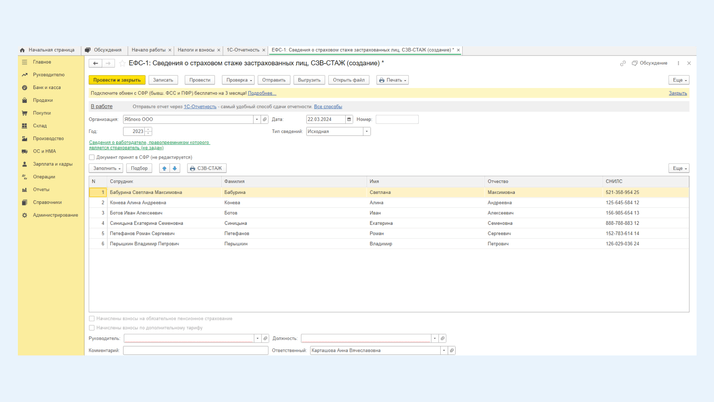
Task: Add document to favorites with star icon
Action: tap(122, 63)
